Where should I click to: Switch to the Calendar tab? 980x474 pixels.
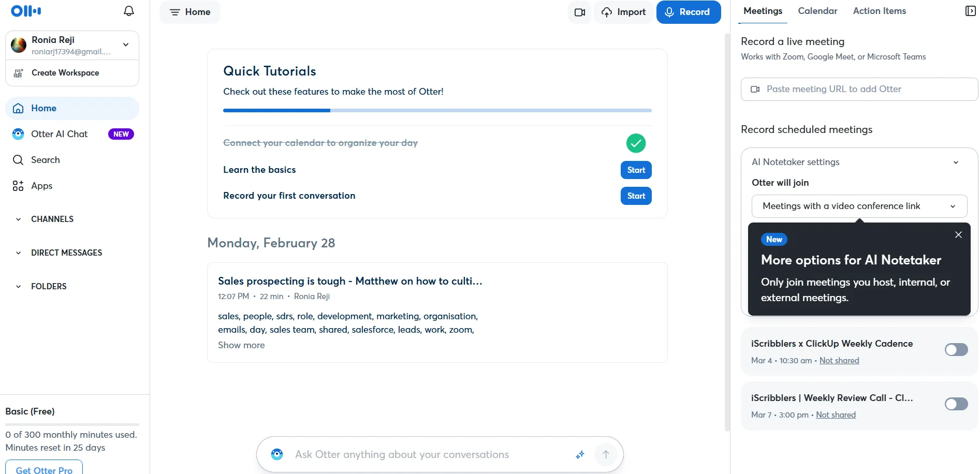[817, 11]
